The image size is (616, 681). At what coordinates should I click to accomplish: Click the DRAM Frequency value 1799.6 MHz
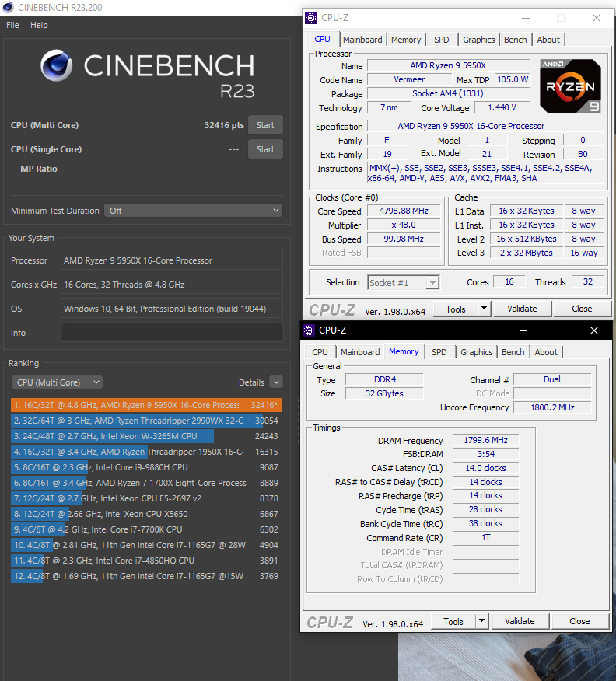(x=485, y=440)
